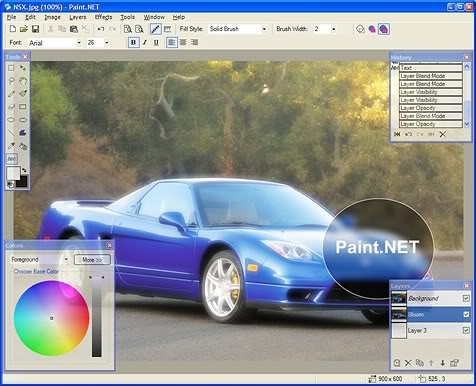
Task: Select the Move Selection arrow tool
Action: tap(23, 68)
